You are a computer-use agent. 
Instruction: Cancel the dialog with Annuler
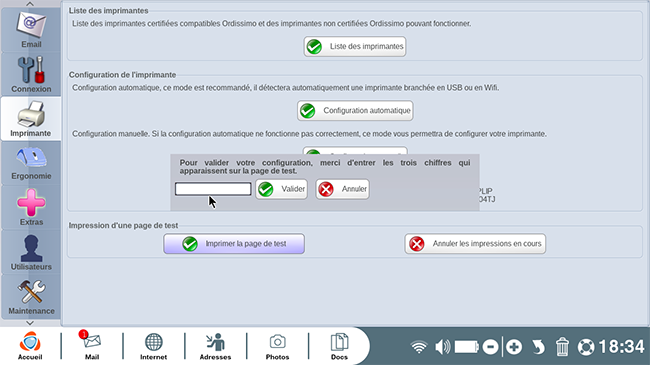click(x=342, y=189)
